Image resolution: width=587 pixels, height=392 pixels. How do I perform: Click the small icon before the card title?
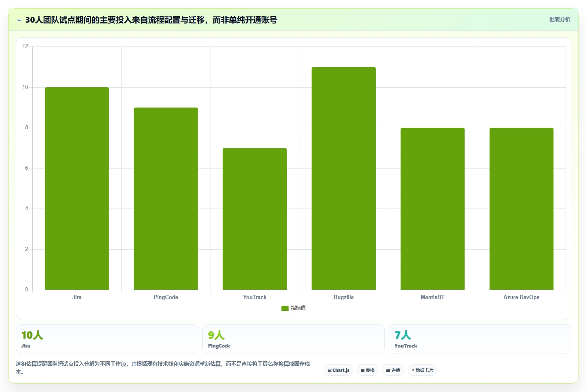tap(19, 20)
